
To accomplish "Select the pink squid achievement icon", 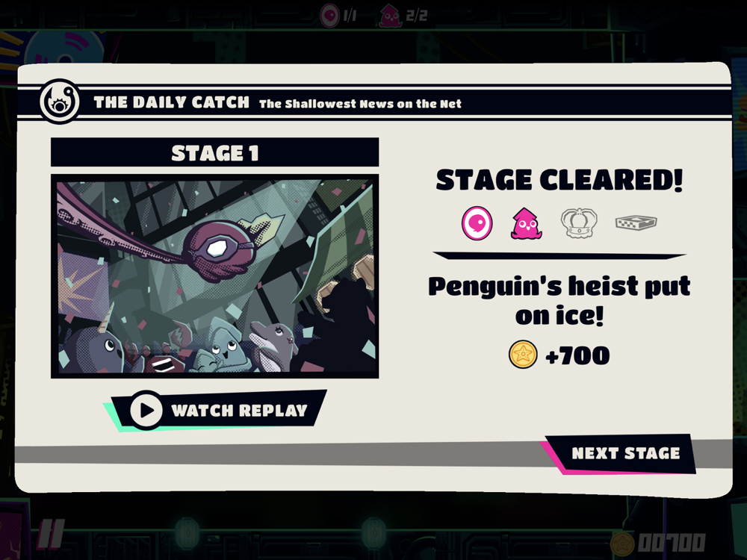I will tap(526, 223).
